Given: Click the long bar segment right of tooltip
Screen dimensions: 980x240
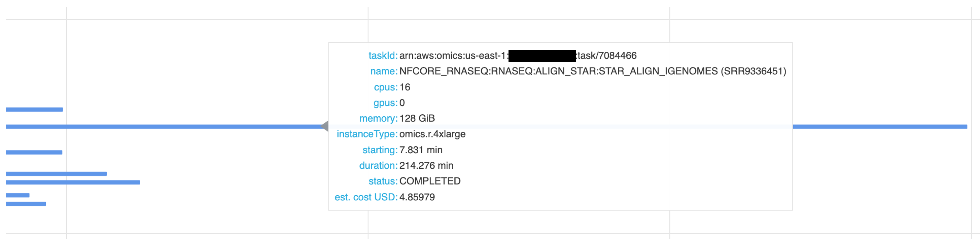Looking at the screenshot, I should tap(880, 127).
